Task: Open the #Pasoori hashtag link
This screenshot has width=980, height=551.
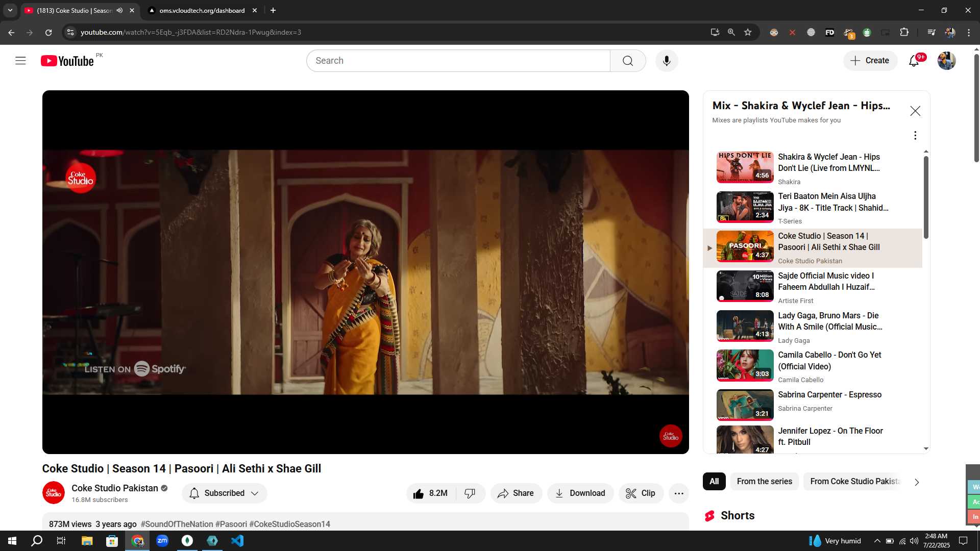Action: [x=231, y=524]
